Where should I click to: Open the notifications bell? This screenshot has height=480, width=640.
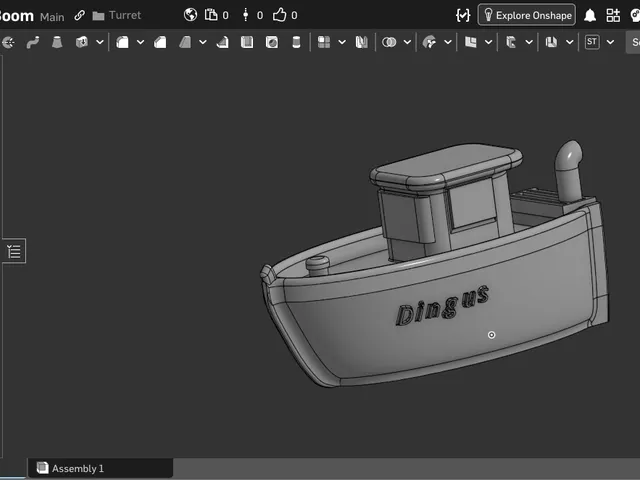click(x=590, y=16)
